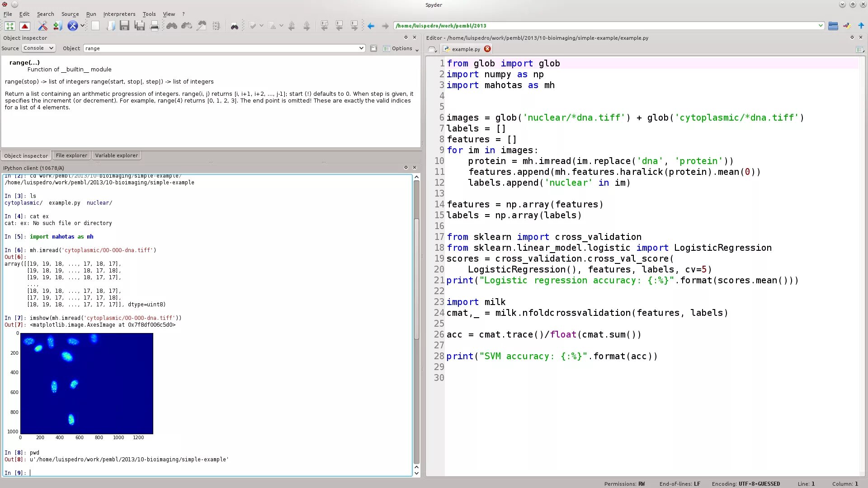
Task: Open the Run menu
Action: click(90, 14)
